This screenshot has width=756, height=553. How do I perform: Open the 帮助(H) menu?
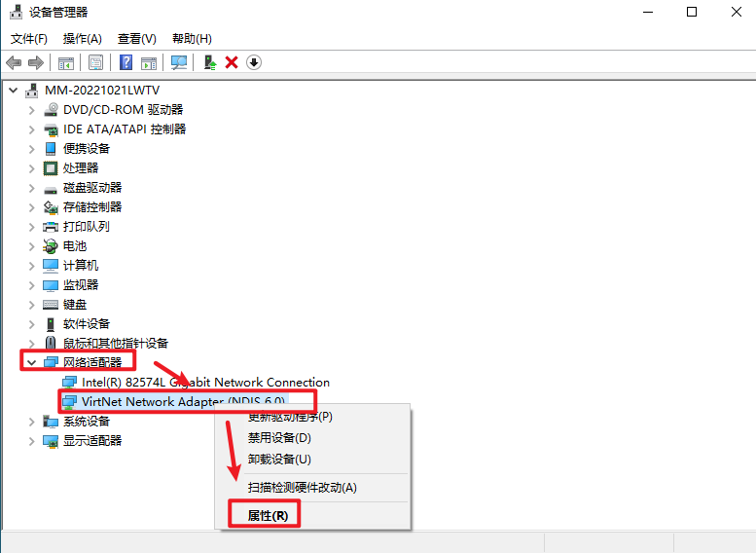pos(192,39)
